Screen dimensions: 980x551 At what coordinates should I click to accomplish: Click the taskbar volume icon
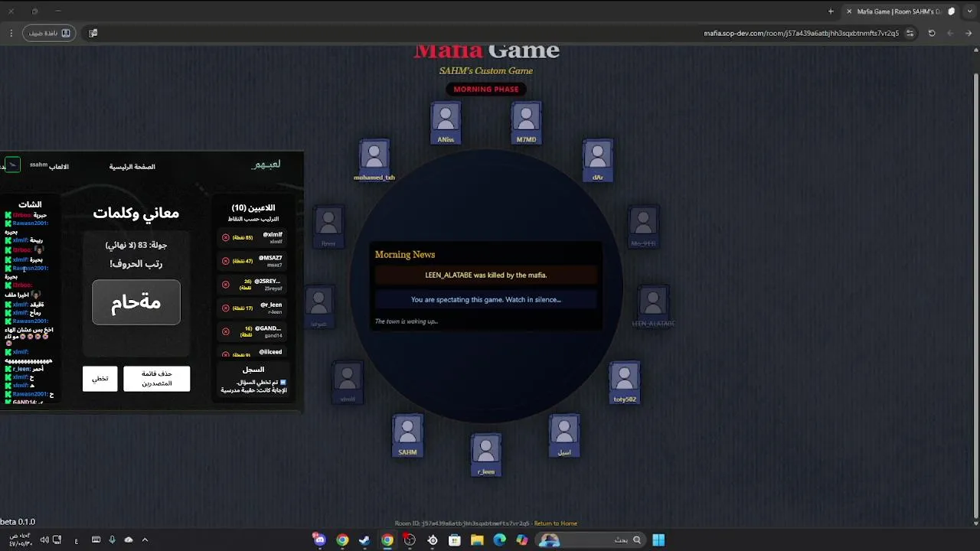[44, 540]
